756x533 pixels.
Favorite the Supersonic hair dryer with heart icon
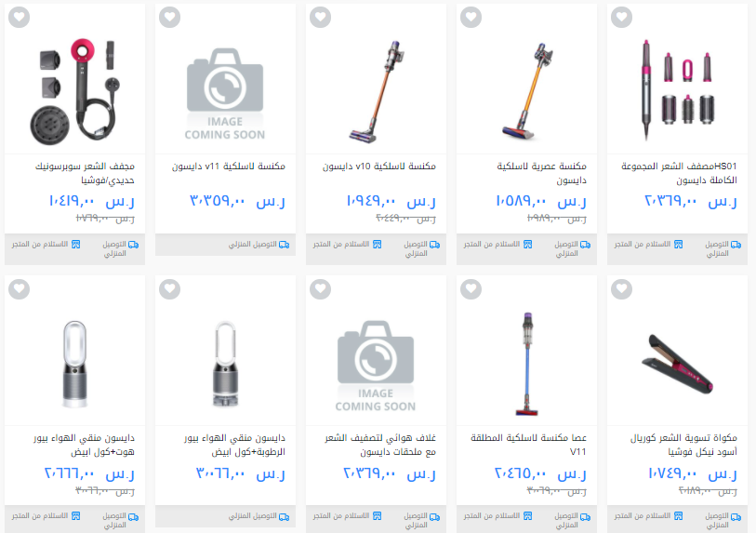20,18
